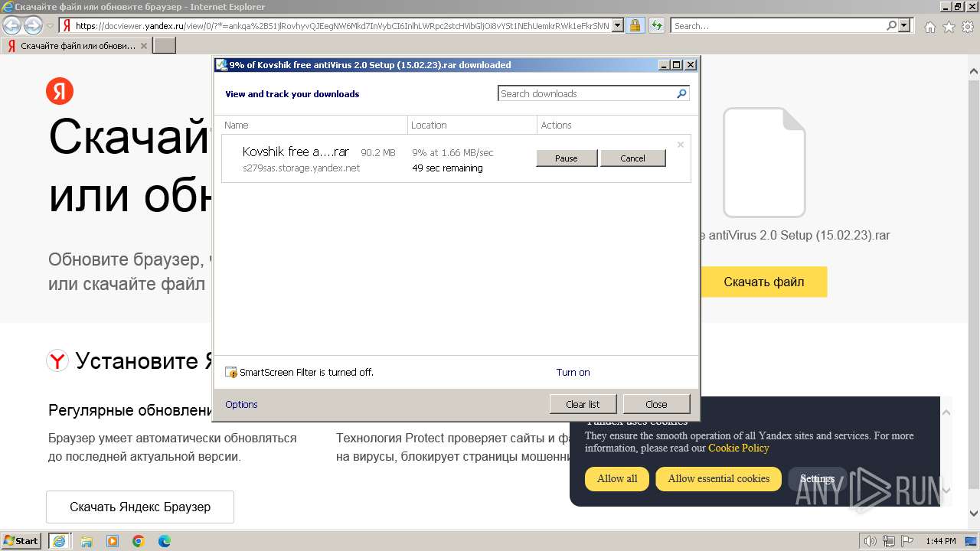The width and height of the screenshot is (980, 551).
Task: Remove download entry with the small x
Action: click(x=681, y=144)
